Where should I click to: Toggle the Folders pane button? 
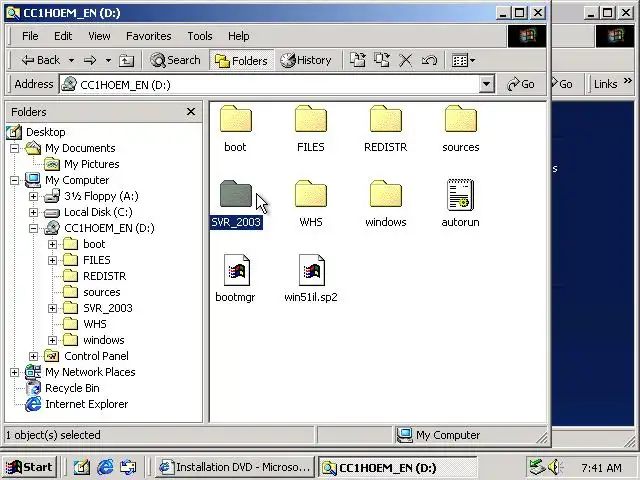click(x=241, y=60)
